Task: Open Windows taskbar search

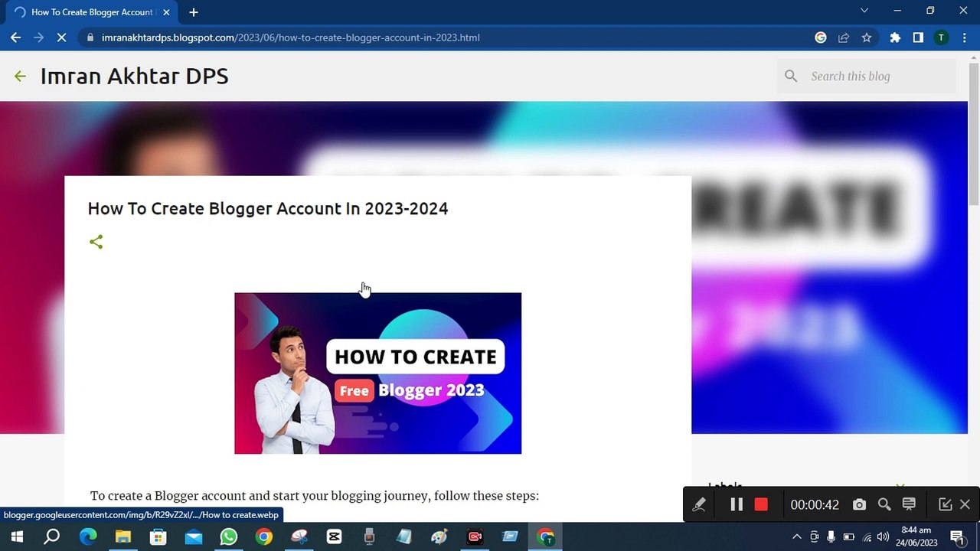Action: coord(51,536)
